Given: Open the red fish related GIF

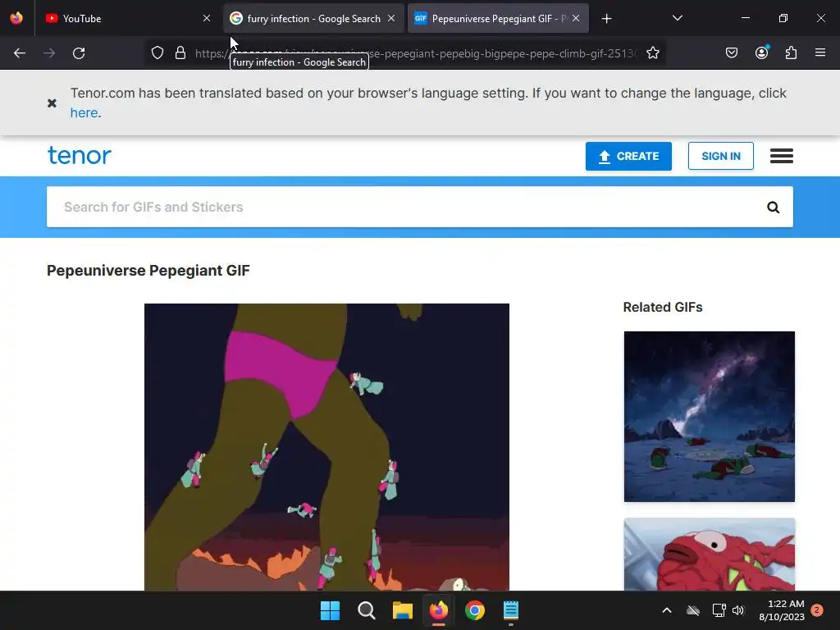Looking at the screenshot, I should pos(710,555).
